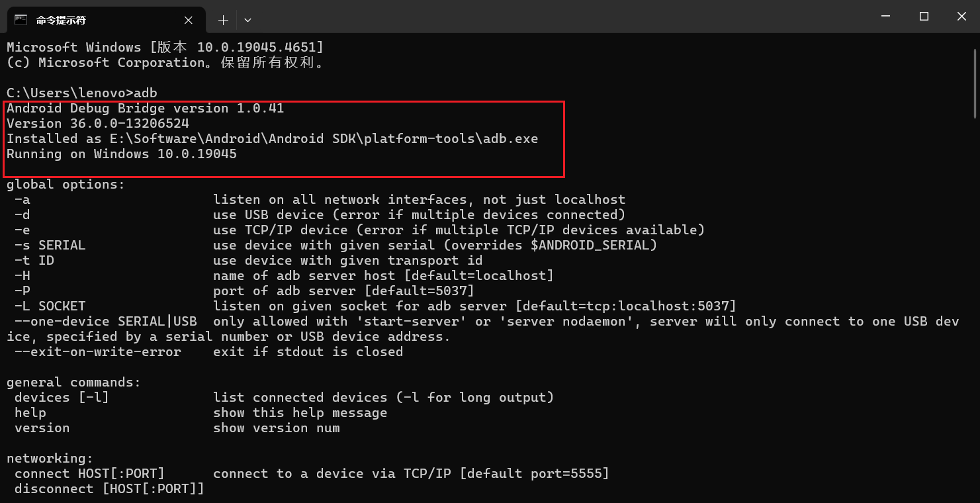Click the scrollbar up arrow
This screenshot has height=503, width=980.
click(975, 42)
